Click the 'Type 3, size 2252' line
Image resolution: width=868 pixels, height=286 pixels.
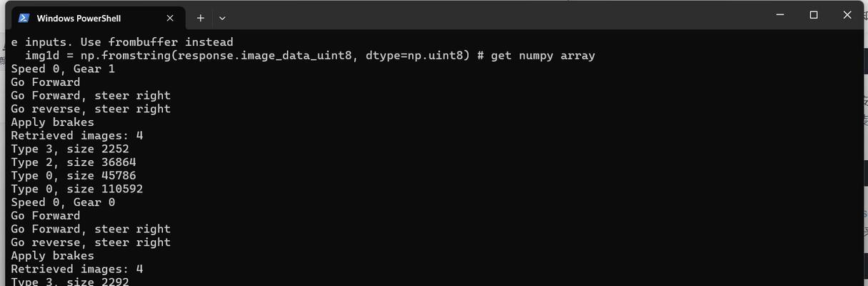(x=70, y=149)
